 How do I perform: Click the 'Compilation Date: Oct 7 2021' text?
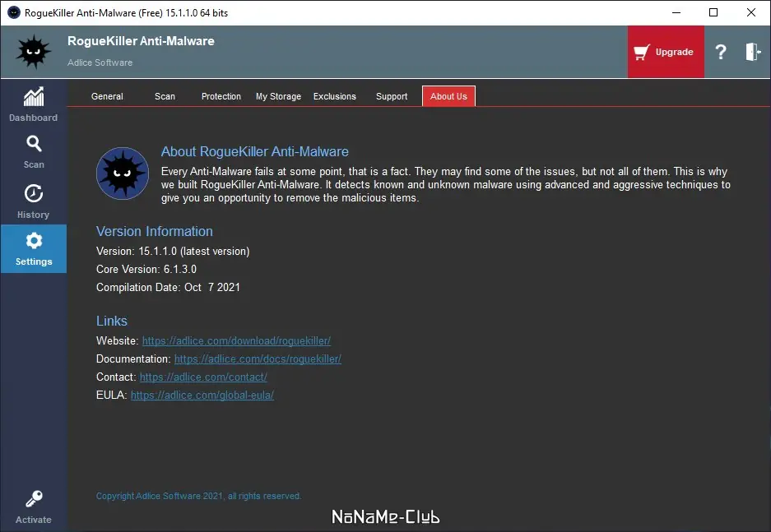pyautogui.click(x=168, y=287)
